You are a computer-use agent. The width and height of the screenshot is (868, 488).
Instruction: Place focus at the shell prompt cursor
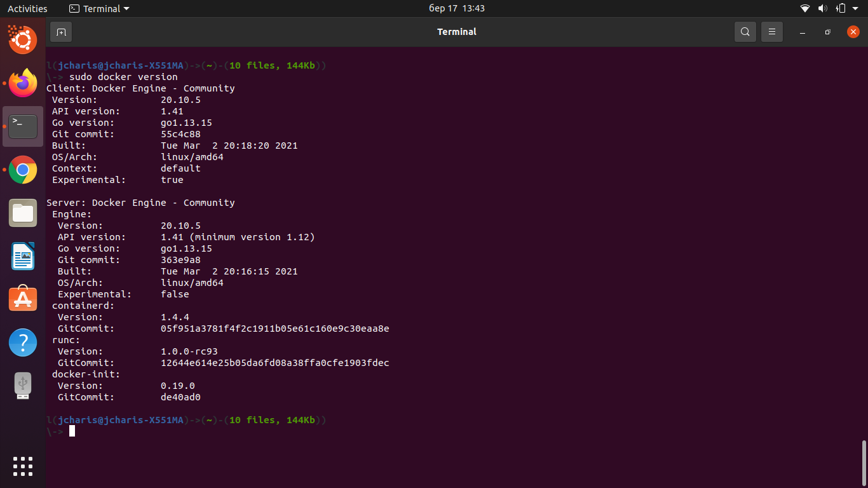coord(71,431)
